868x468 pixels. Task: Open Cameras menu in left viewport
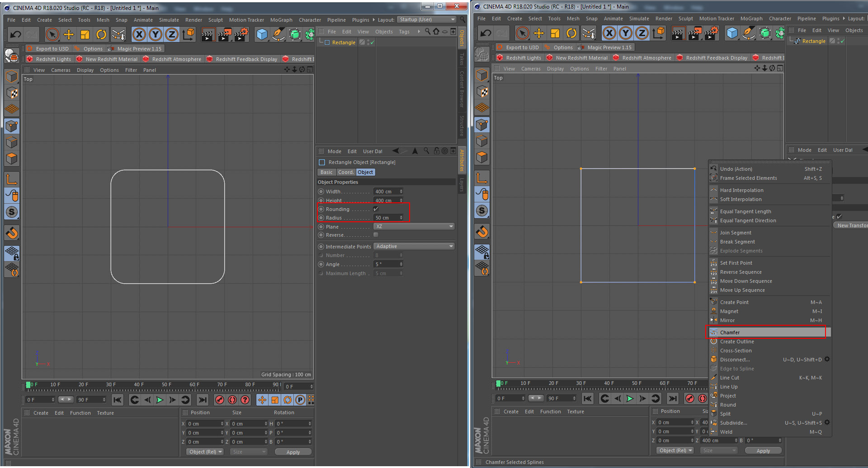(61, 70)
